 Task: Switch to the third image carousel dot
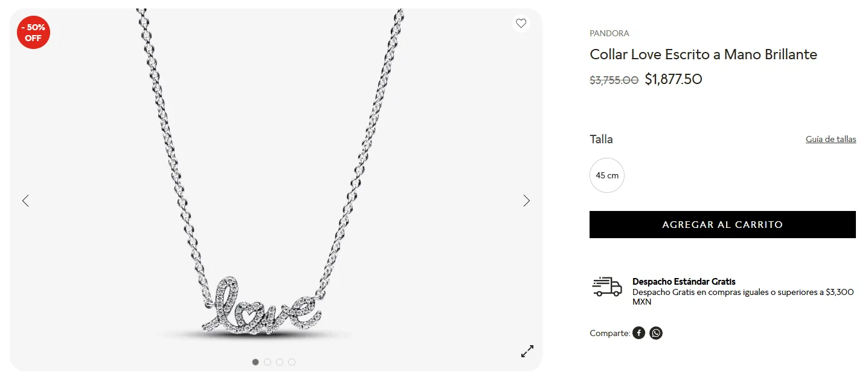[280, 362]
